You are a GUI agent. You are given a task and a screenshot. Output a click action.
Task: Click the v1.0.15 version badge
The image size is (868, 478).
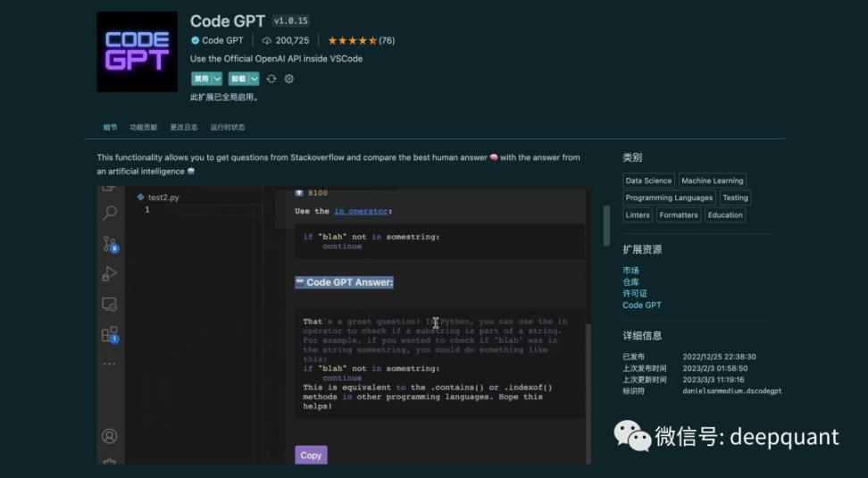[x=290, y=21]
